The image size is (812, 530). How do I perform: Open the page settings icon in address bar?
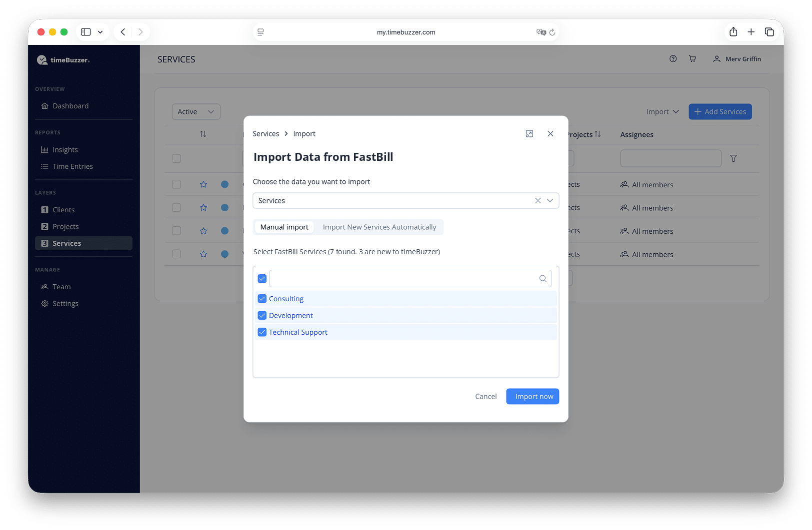point(260,32)
